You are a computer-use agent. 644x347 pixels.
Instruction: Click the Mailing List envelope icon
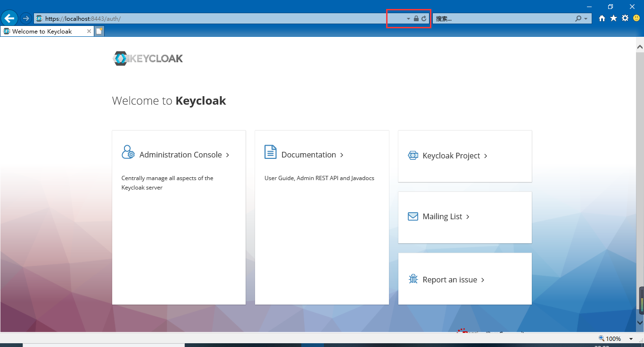(413, 216)
